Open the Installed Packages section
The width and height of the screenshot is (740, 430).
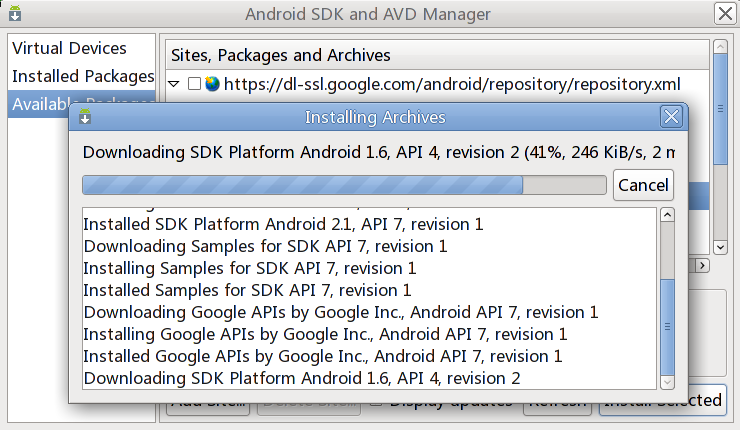point(83,76)
